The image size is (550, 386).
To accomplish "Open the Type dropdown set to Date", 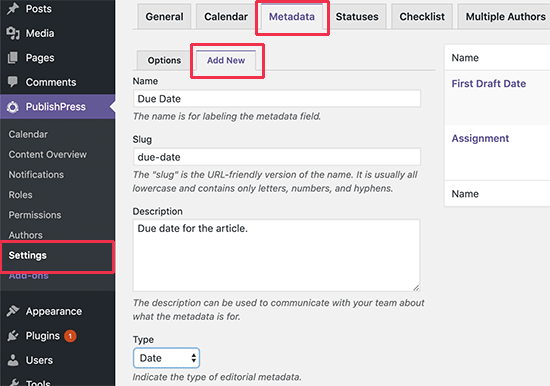I will (x=166, y=358).
